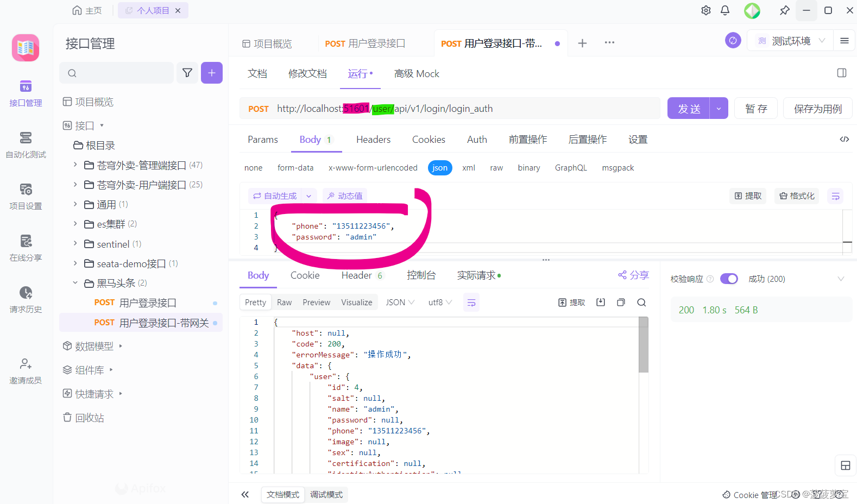
Task: Select the xml body type
Action: pos(469,168)
